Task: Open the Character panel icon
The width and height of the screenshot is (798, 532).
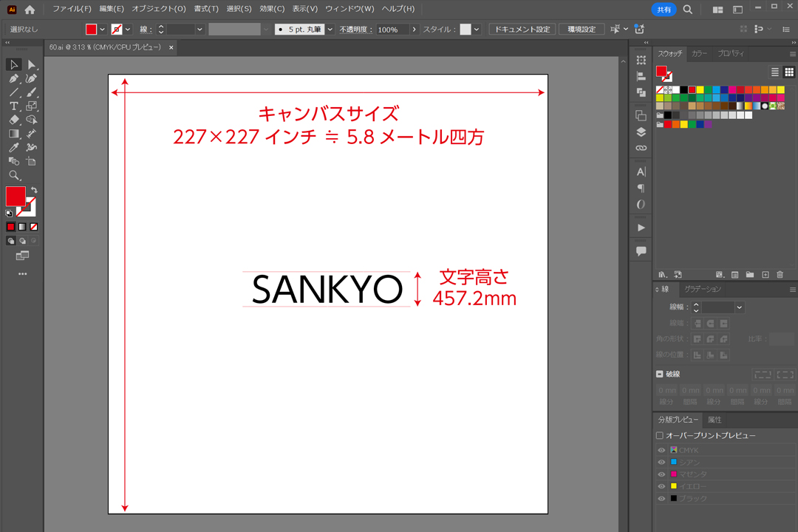Action: (641, 171)
